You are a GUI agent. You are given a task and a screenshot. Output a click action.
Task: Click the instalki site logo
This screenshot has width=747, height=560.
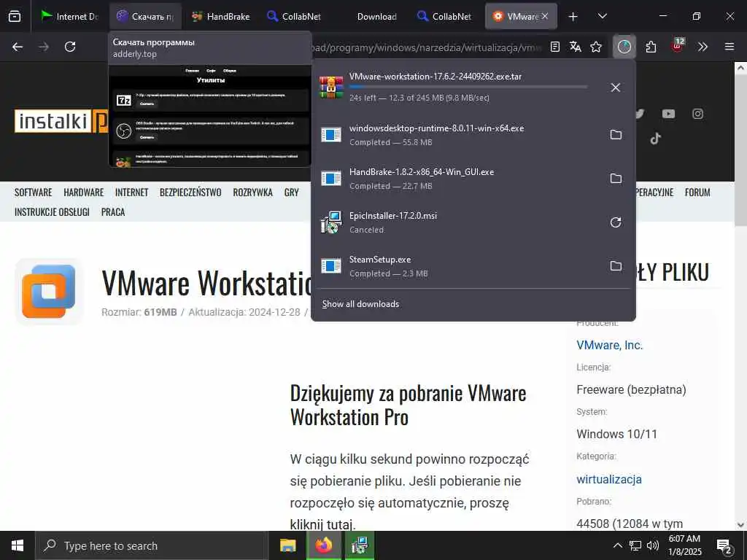tap(61, 121)
